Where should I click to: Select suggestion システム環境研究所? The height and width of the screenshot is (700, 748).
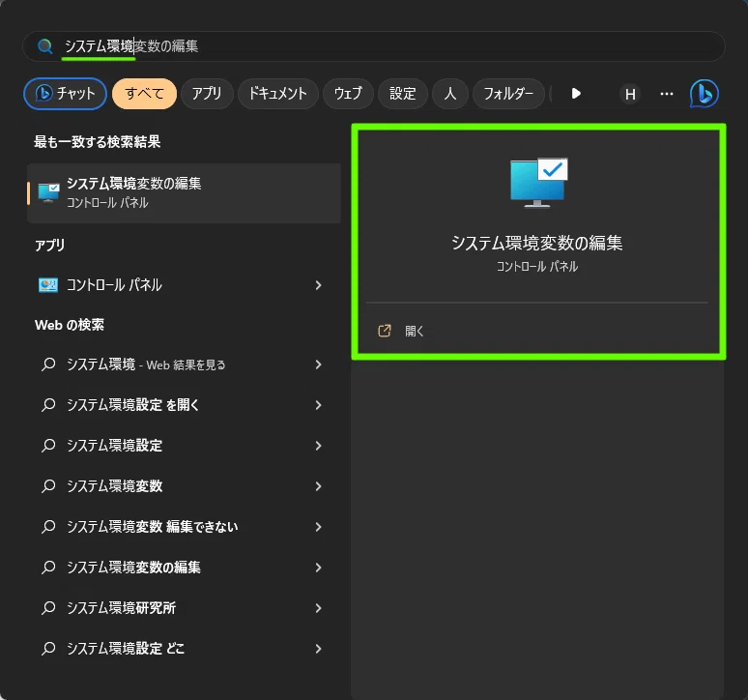click(x=184, y=608)
